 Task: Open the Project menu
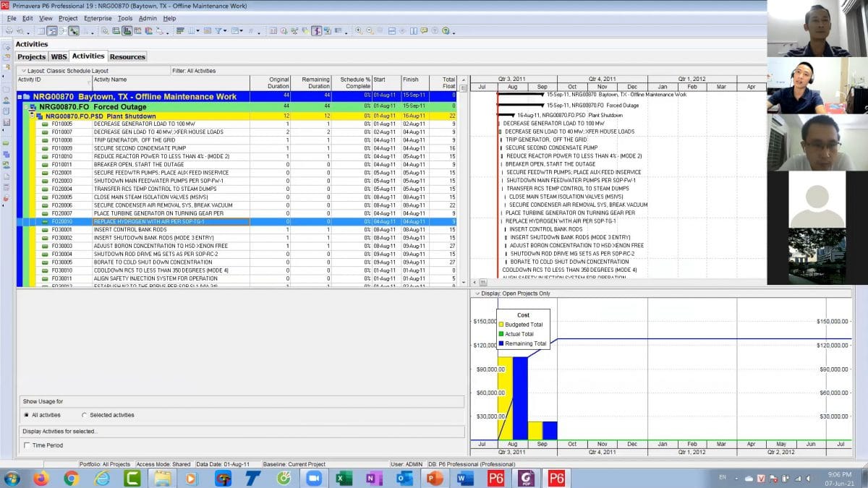coord(68,18)
